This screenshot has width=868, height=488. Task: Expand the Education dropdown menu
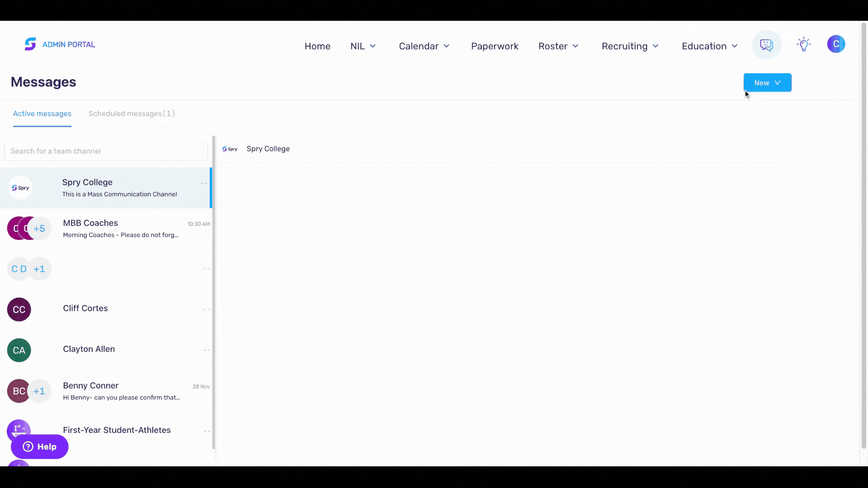point(710,46)
